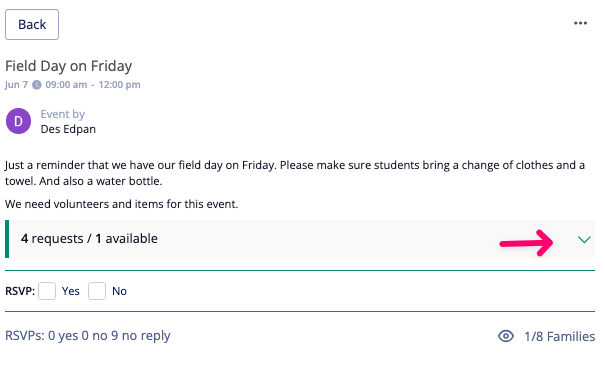Check the Yes RSVP checkbox

point(47,291)
